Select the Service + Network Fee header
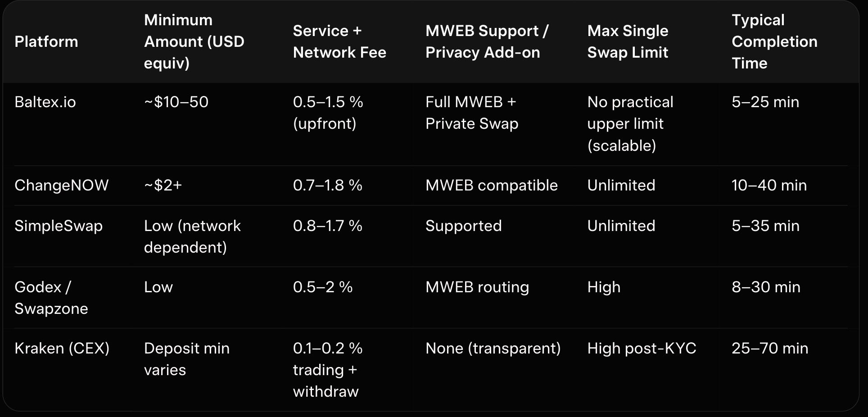This screenshot has height=417, width=868. 339,41
